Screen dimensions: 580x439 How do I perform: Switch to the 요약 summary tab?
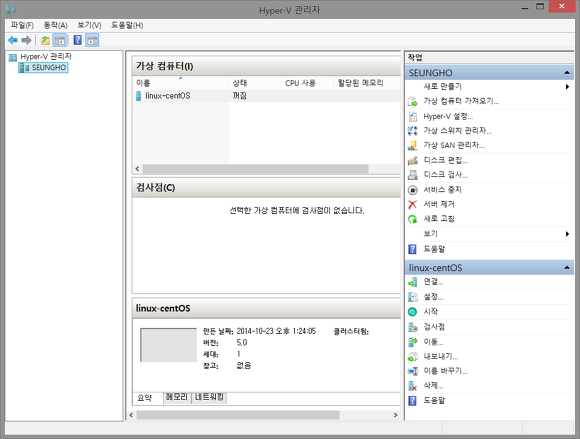[x=145, y=398]
